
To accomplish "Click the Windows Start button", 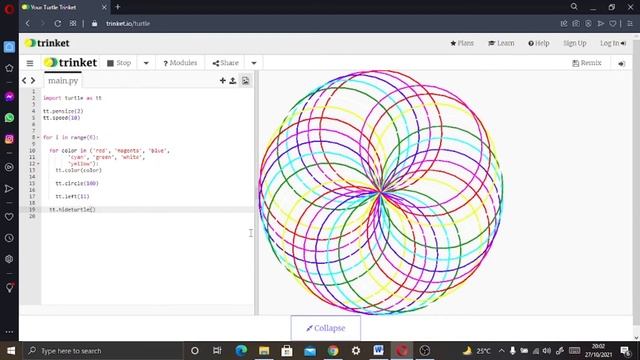I will 11,351.
